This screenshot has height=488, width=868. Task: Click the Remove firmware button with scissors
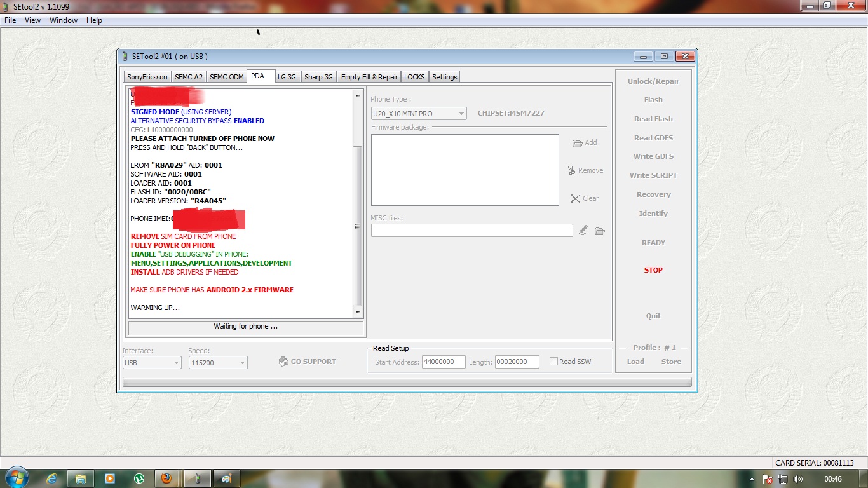coord(585,170)
